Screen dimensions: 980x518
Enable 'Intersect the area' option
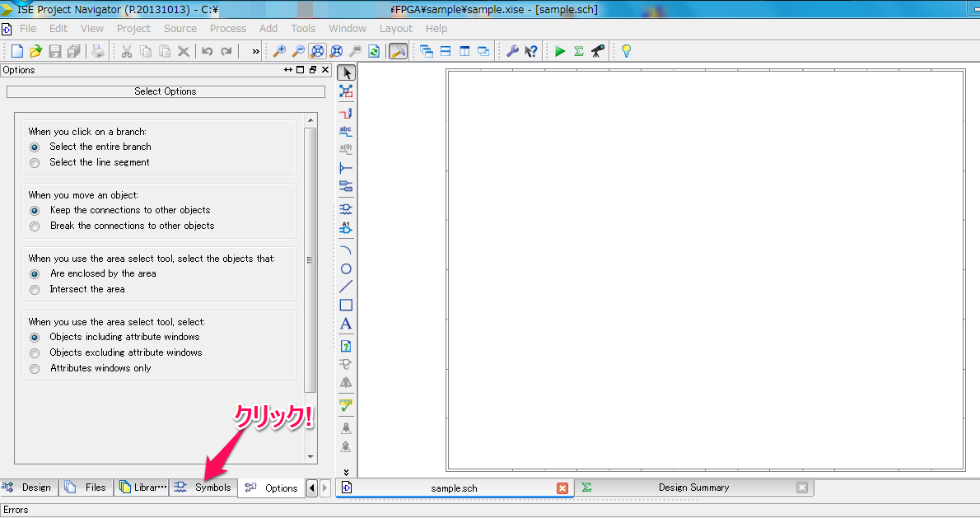click(x=35, y=290)
